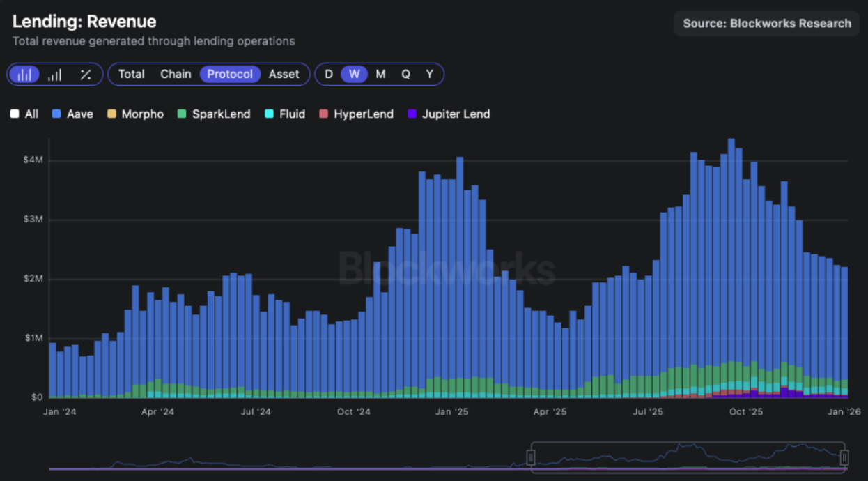The height and width of the screenshot is (481, 868).
Task: Click the Jan '26 axis label
Action: [x=844, y=412]
